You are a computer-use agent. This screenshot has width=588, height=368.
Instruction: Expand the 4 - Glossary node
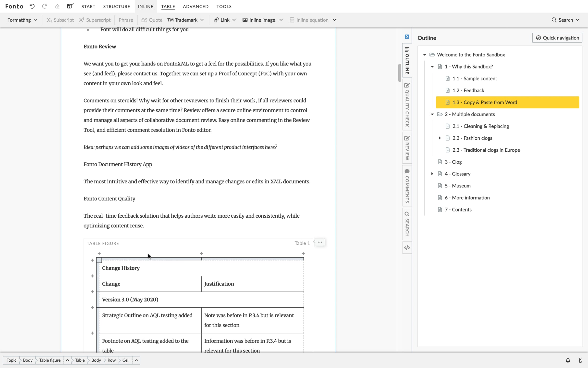click(432, 174)
